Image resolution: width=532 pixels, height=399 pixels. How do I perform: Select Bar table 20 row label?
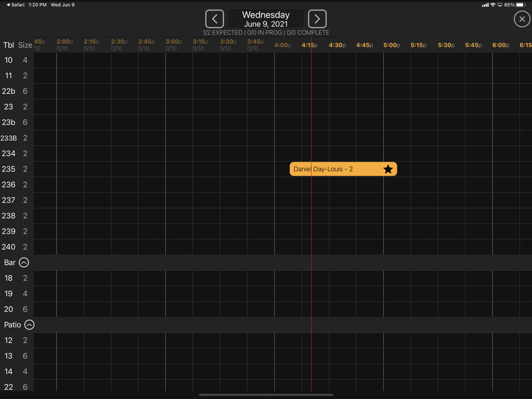coord(9,310)
